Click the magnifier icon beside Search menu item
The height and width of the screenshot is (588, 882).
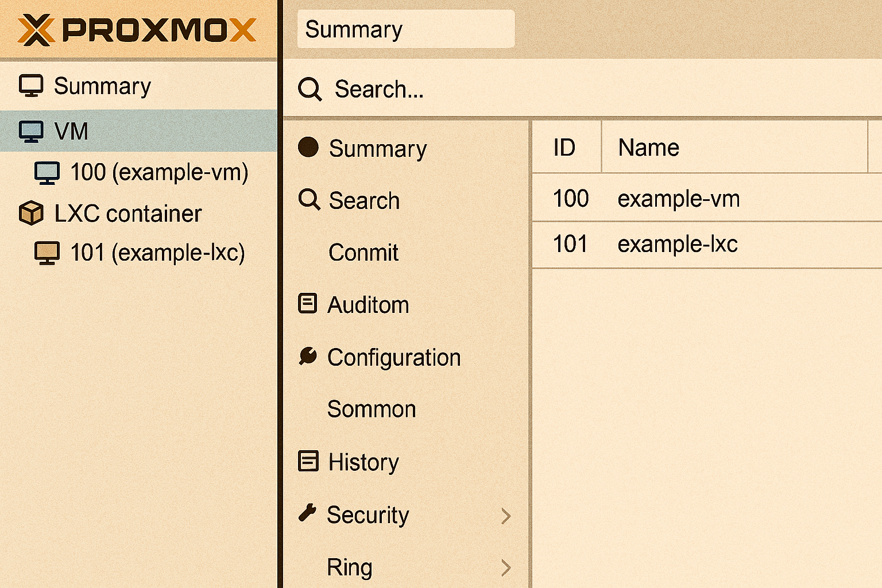click(x=309, y=199)
